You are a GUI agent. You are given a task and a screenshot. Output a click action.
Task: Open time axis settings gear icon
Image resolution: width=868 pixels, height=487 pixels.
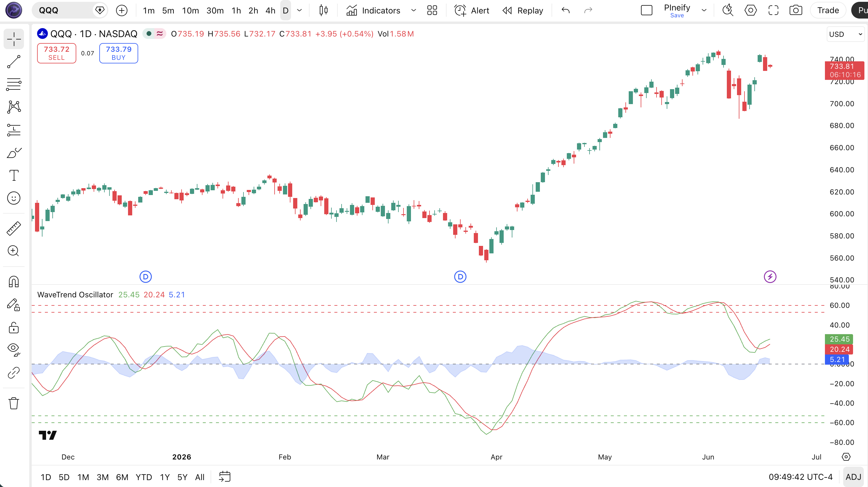(846, 457)
